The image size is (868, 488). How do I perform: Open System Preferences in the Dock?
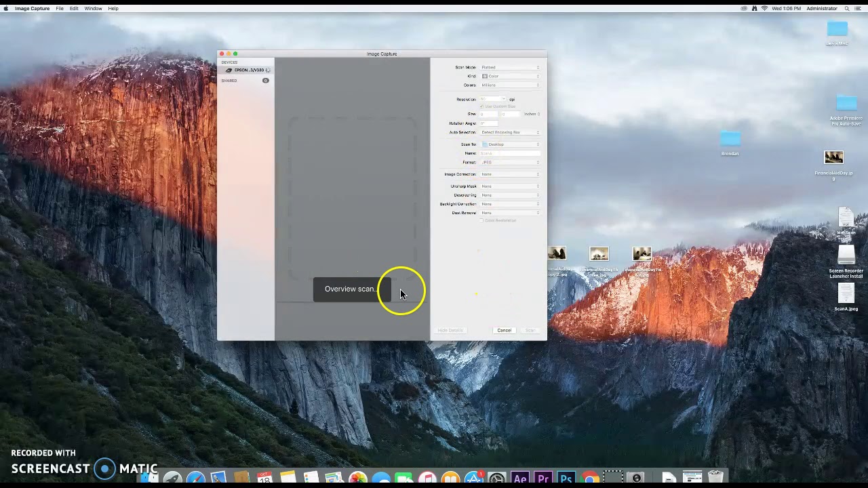point(497,479)
